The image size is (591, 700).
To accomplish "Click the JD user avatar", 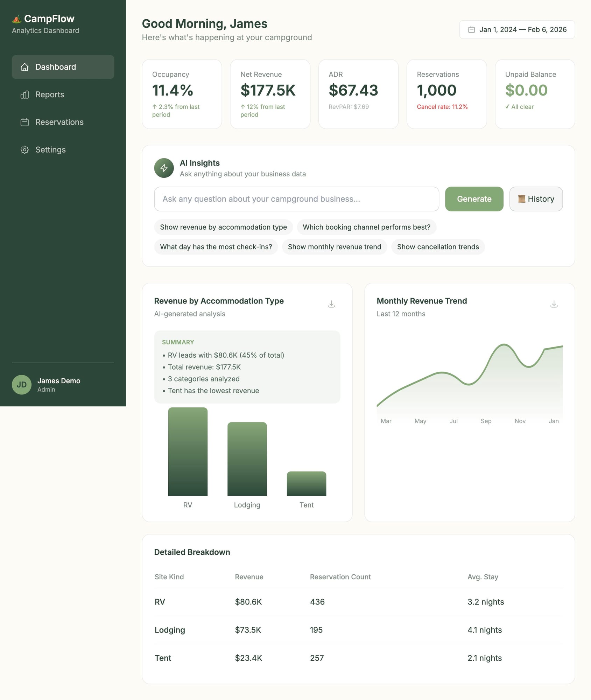I will [x=22, y=385].
